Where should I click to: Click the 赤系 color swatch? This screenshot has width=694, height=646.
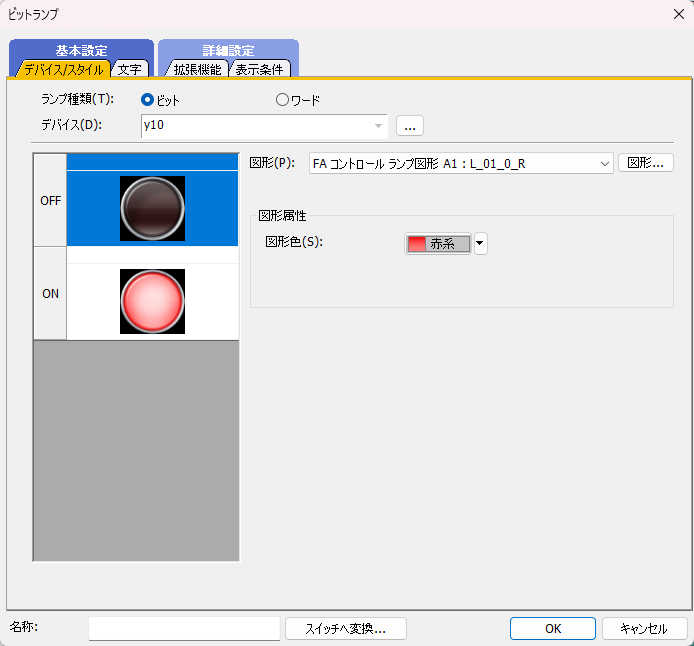click(437, 244)
